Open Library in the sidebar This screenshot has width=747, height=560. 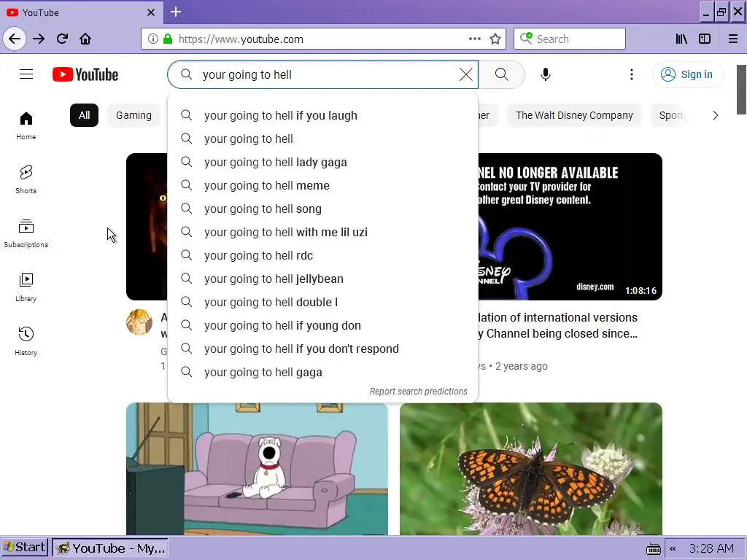coord(26,287)
